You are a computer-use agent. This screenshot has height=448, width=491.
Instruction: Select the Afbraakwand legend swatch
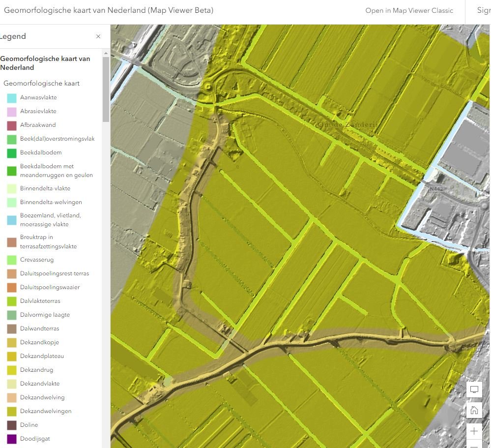(12, 125)
